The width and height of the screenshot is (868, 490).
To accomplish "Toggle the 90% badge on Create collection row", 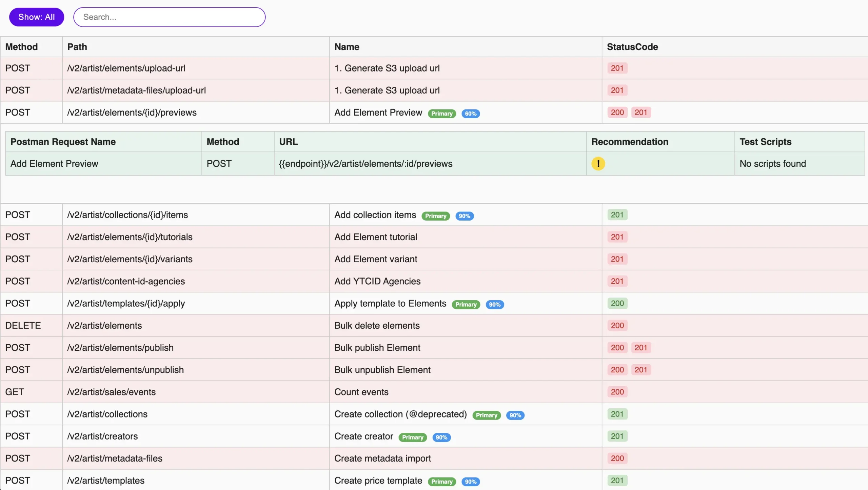I will click(x=515, y=415).
